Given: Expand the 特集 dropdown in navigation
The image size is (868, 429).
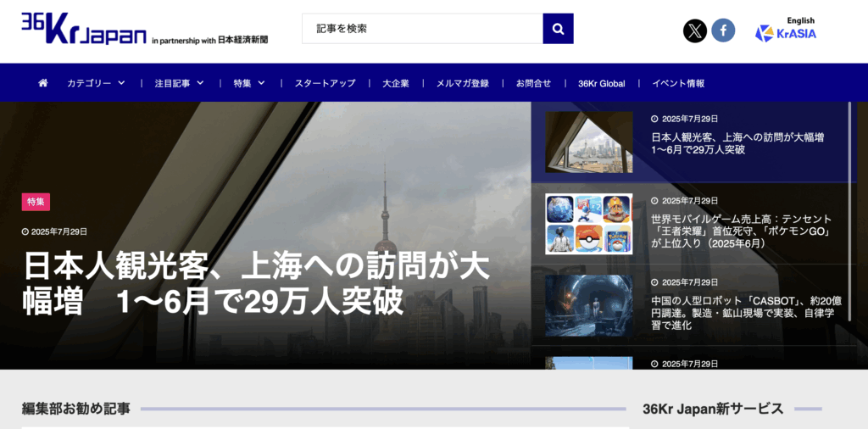Looking at the screenshot, I should (x=249, y=83).
